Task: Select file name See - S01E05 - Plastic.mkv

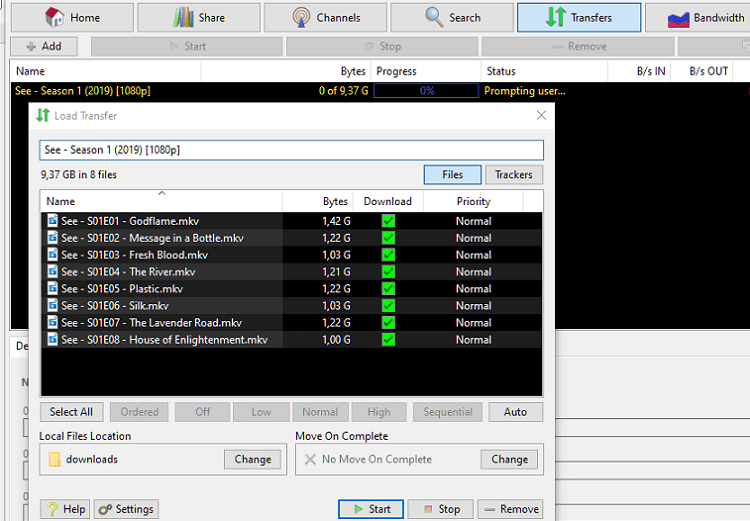Action: coord(122,289)
